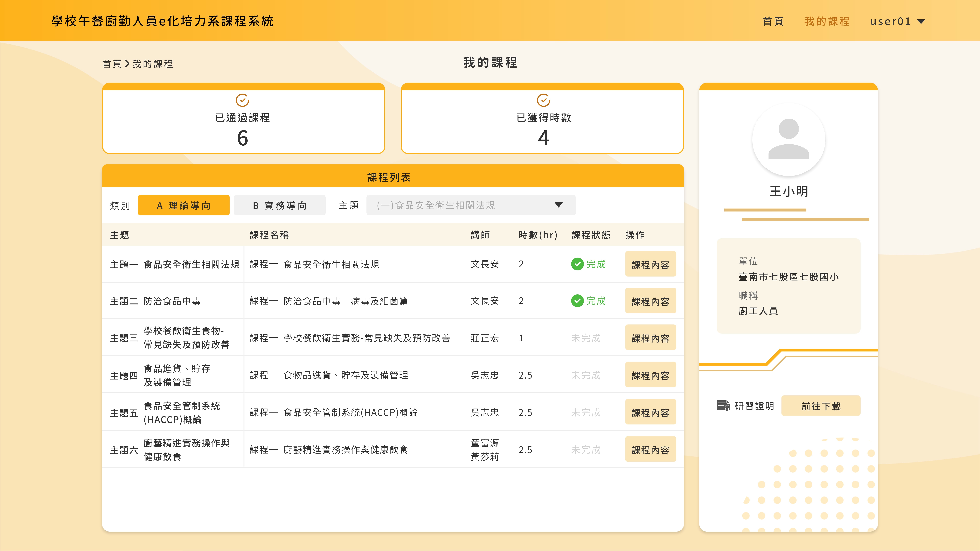Click the 已獲得時數 summary card
Screen dimensions: 980x551
pos(542,118)
